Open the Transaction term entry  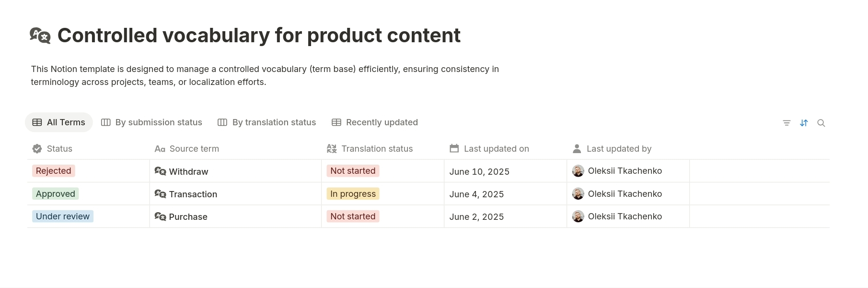point(193,194)
